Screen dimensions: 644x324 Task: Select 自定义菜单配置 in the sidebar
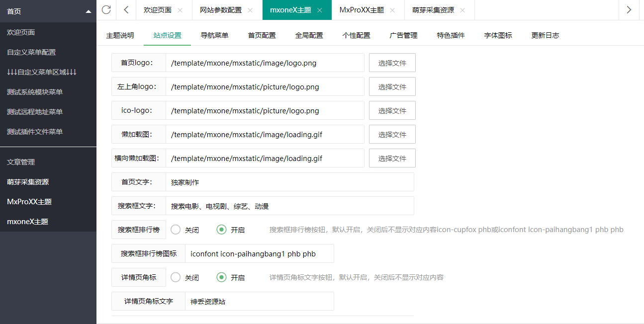(x=32, y=52)
